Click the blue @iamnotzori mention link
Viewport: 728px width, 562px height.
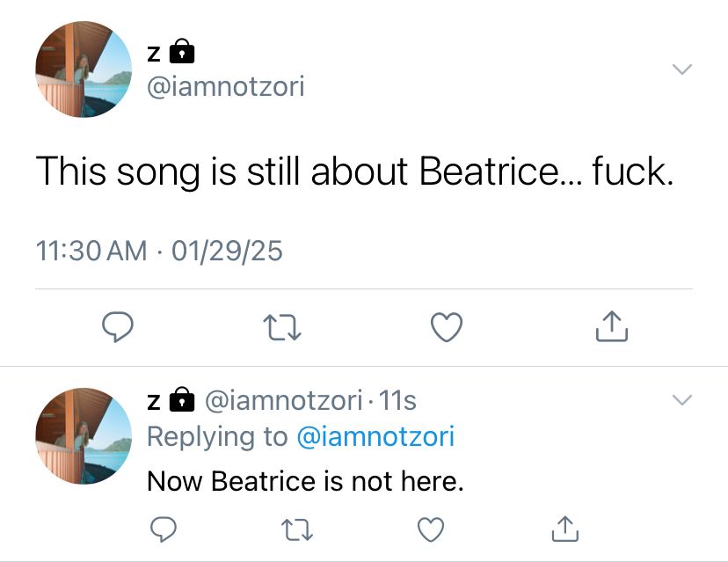pyautogui.click(x=376, y=436)
